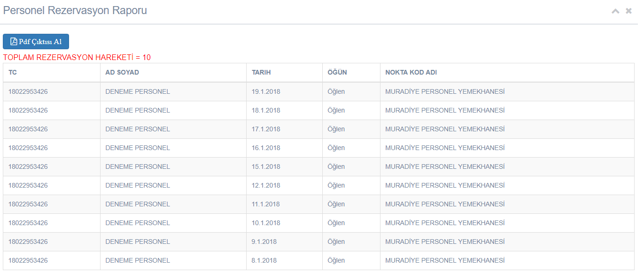Click DENEME PERSONEL in the 11.1.2018 row

[x=138, y=204]
